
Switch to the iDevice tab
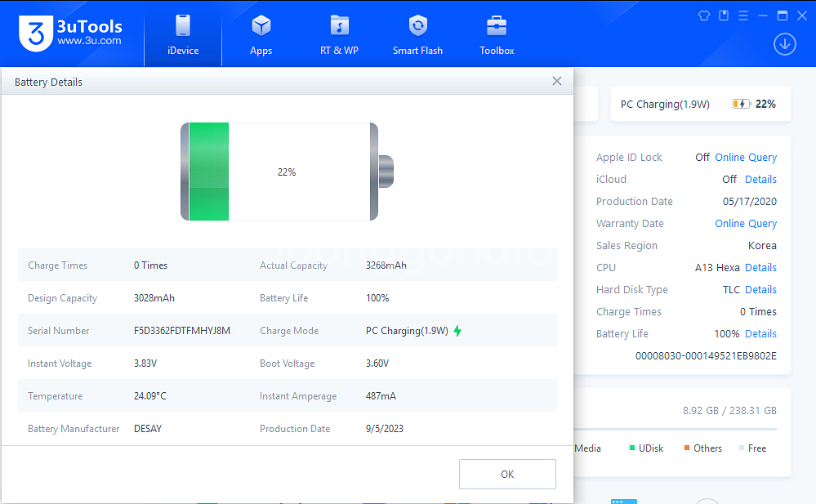pos(182,34)
